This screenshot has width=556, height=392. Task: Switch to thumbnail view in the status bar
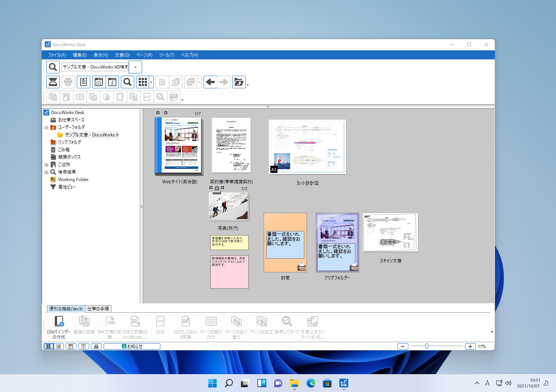coord(49,346)
